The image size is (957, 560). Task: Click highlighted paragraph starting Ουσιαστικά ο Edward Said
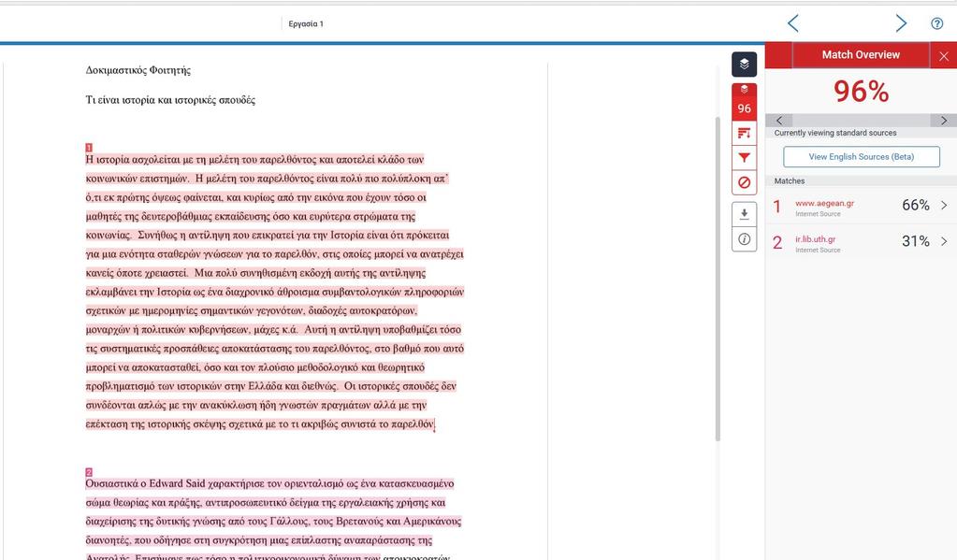coord(273,521)
